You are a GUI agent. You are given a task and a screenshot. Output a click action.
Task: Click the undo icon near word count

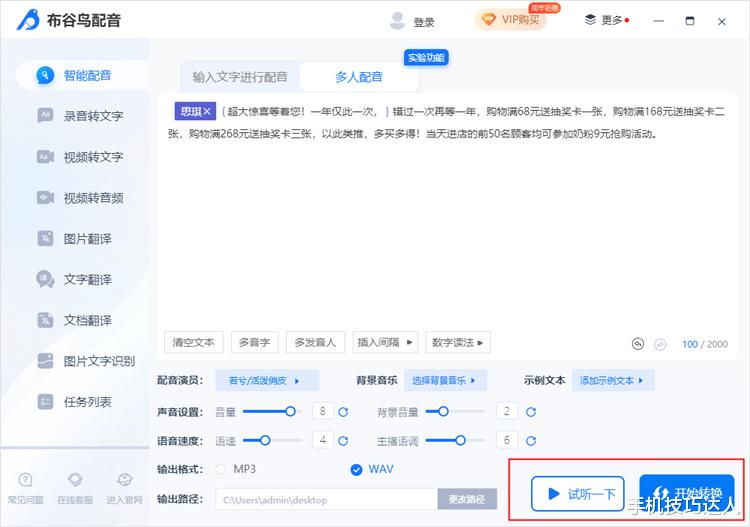[x=638, y=344]
